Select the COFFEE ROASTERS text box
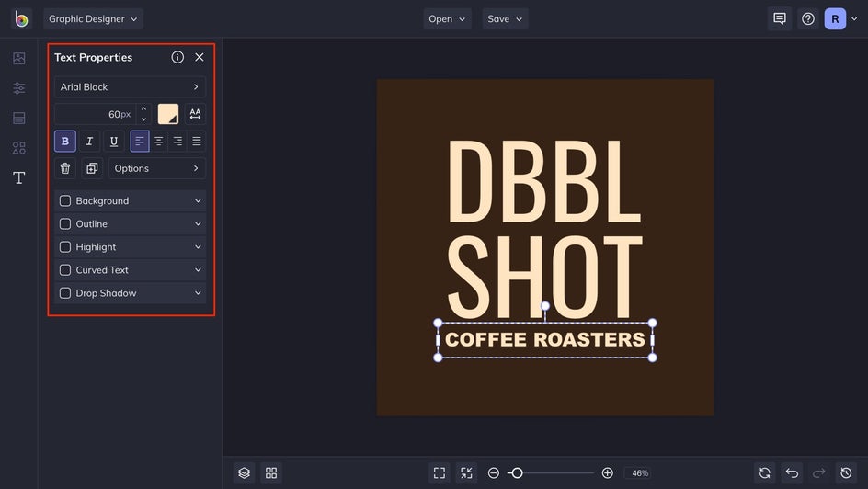Image resolution: width=868 pixels, height=489 pixels. pos(545,340)
